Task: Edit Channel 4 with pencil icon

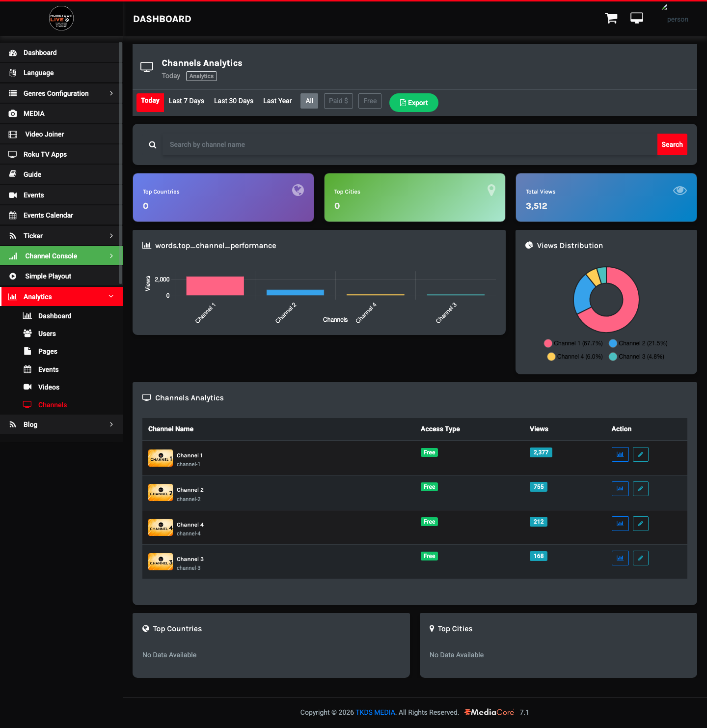Action: (x=641, y=524)
